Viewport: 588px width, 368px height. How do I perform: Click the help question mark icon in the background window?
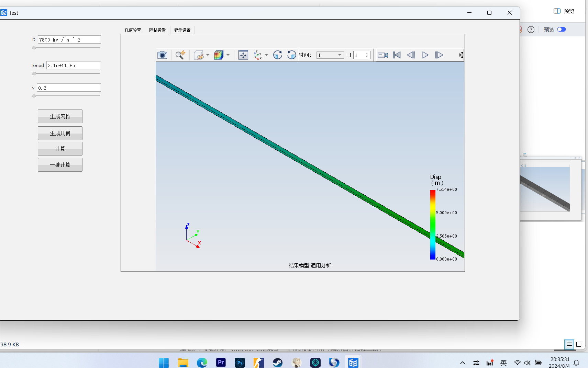531,30
